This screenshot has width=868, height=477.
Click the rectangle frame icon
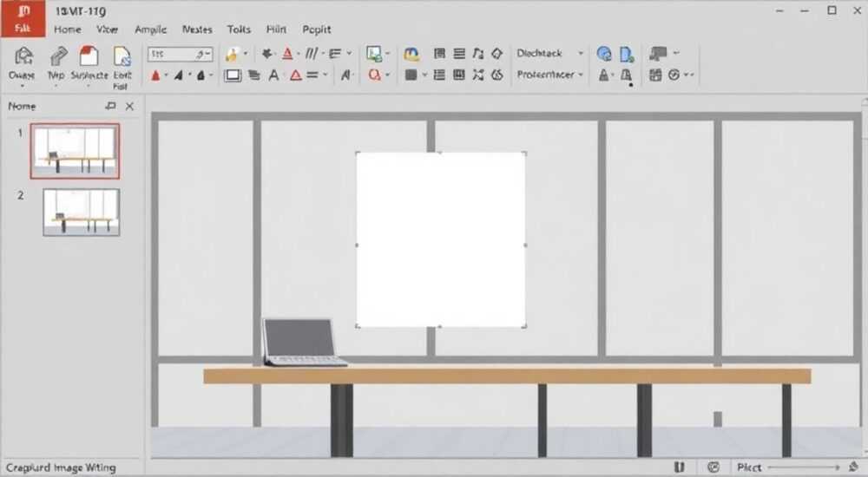[x=233, y=75]
